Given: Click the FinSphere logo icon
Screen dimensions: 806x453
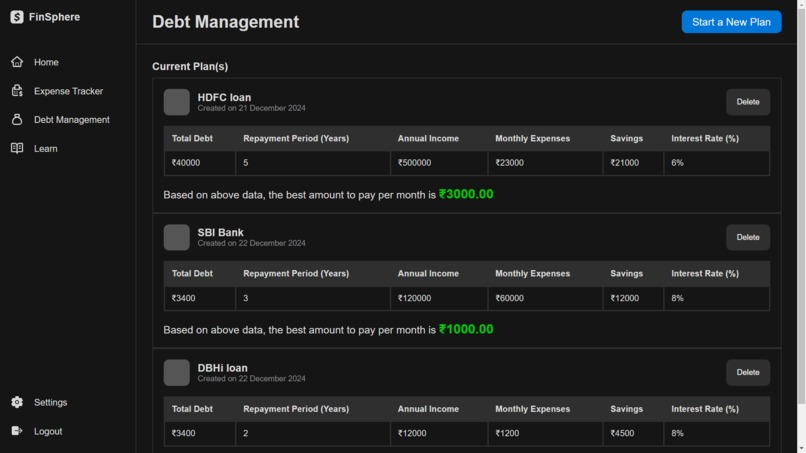Looking at the screenshot, I should pyautogui.click(x=17, y=17).
